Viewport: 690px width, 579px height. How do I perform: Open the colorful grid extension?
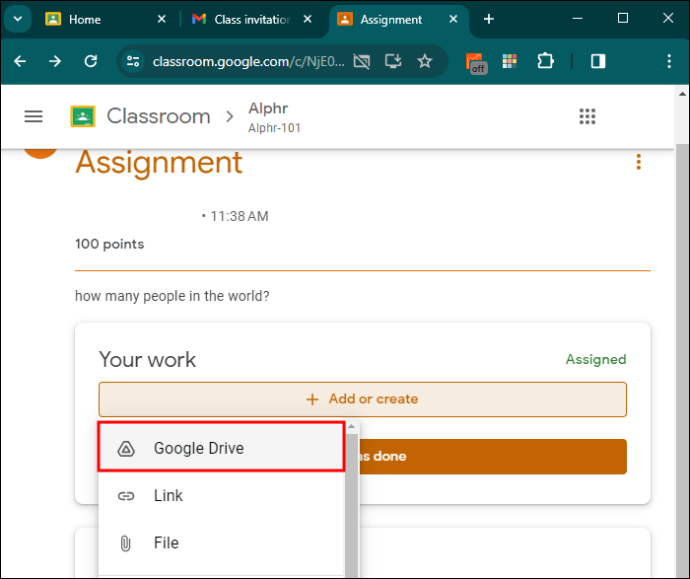point(510,61)
